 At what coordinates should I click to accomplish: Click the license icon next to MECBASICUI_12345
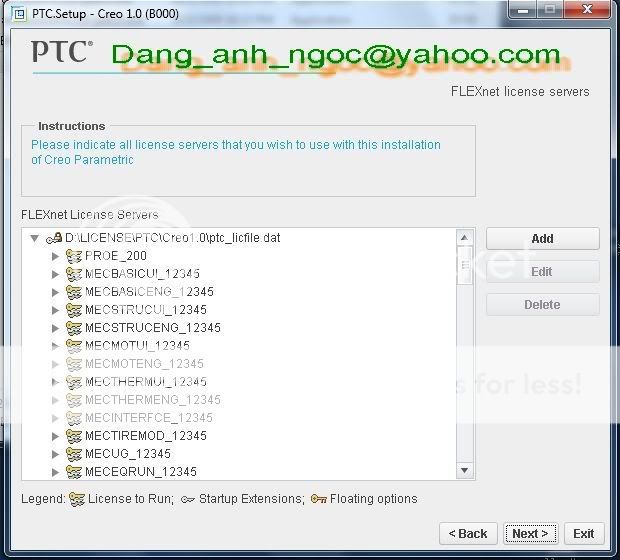[74, 274]
